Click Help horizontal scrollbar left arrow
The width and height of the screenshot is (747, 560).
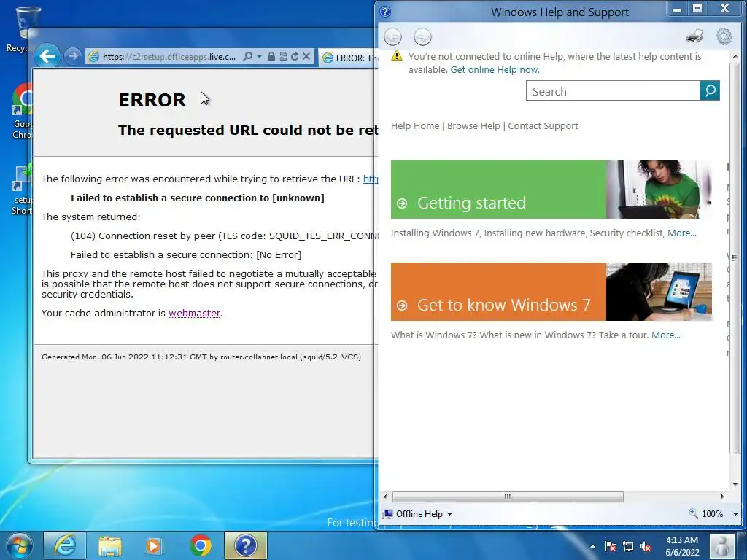pyautogui.click(x=385, y=497)
